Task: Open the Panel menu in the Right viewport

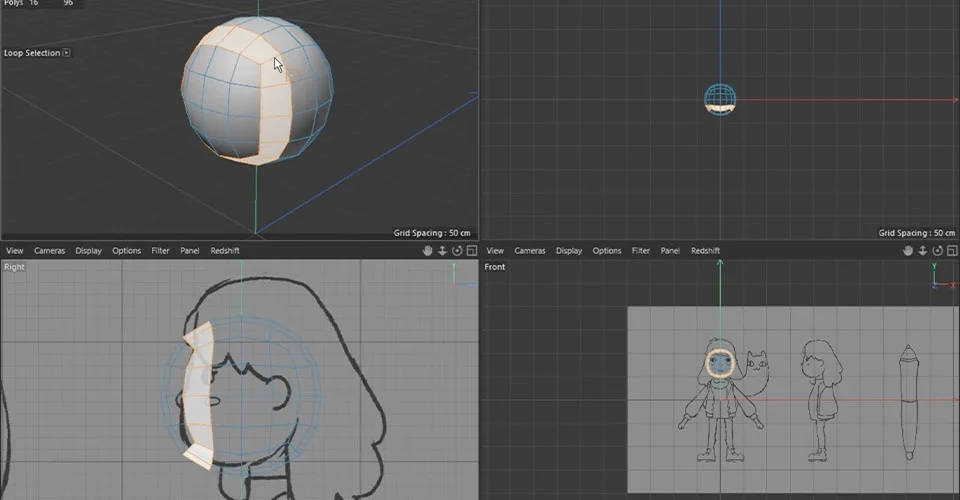Action: tap(190, 251)
